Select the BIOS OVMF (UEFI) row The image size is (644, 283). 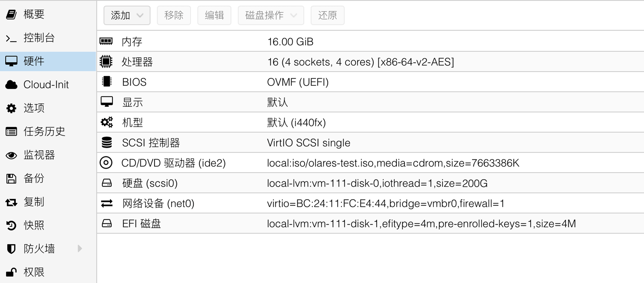pyautogui.click(x=298, y=82)
